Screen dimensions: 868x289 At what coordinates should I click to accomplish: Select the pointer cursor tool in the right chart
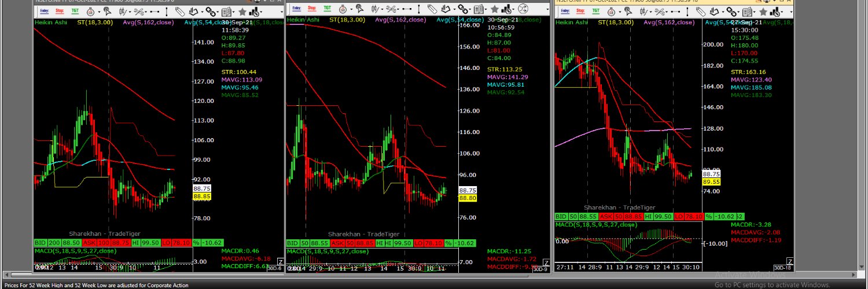tap(628, 11)
